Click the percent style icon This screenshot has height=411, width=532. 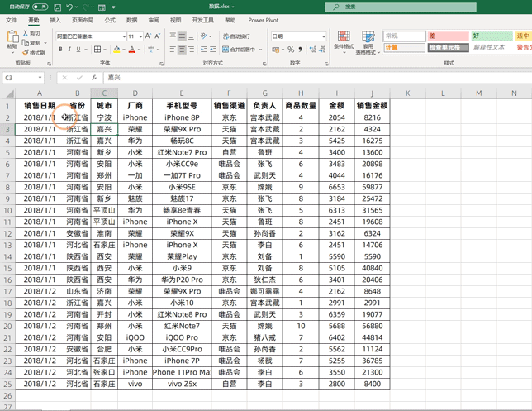pyautogui.click(x=291, y=50)
